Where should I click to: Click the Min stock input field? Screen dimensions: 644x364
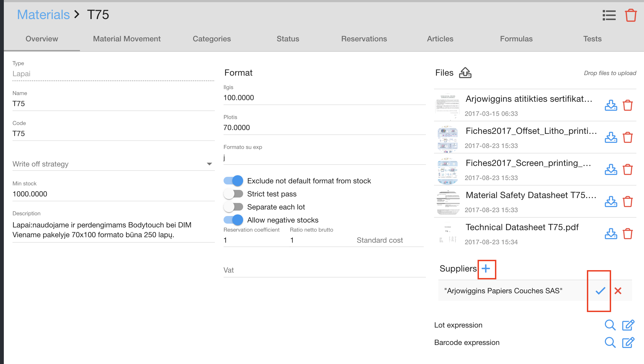(113, 194)
